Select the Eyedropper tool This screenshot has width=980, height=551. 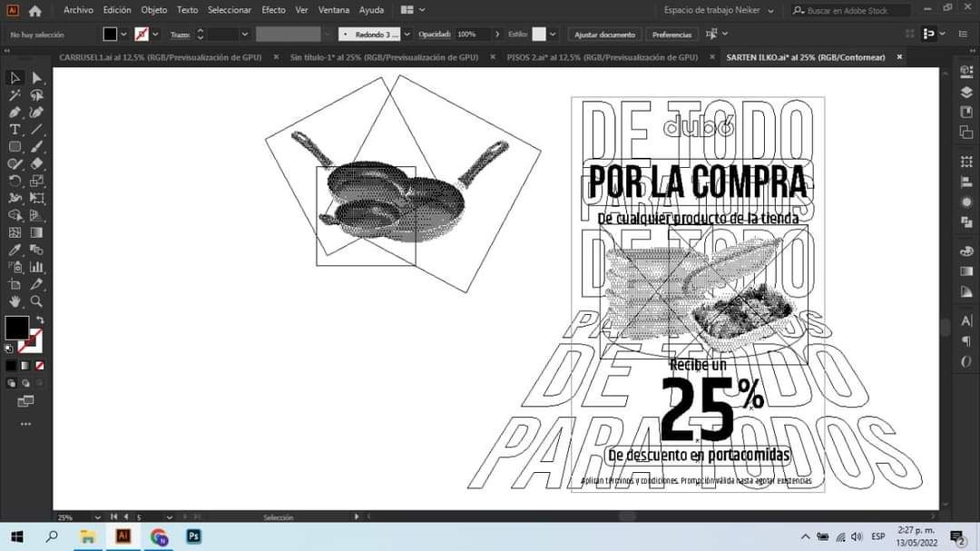[15, 251]
